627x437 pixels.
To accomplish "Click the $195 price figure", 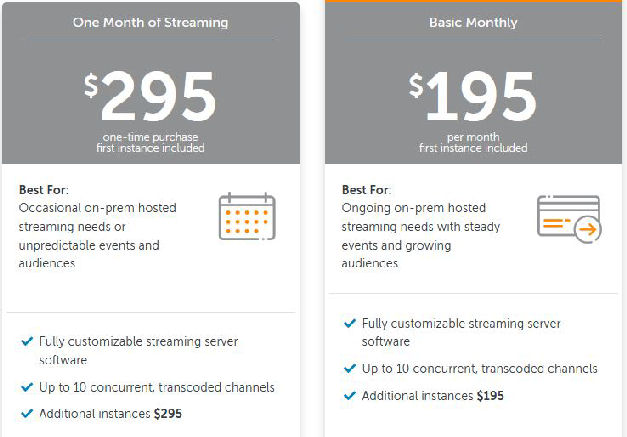I will (474, 97).
